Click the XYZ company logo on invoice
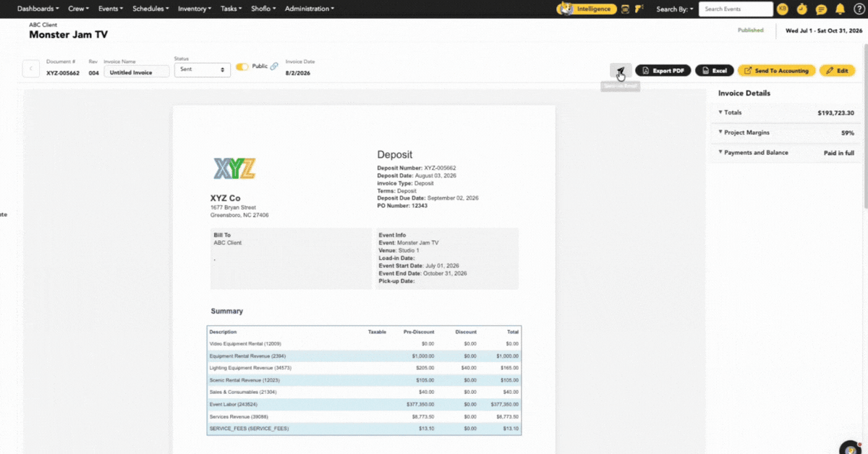 (x=234, y=168)
